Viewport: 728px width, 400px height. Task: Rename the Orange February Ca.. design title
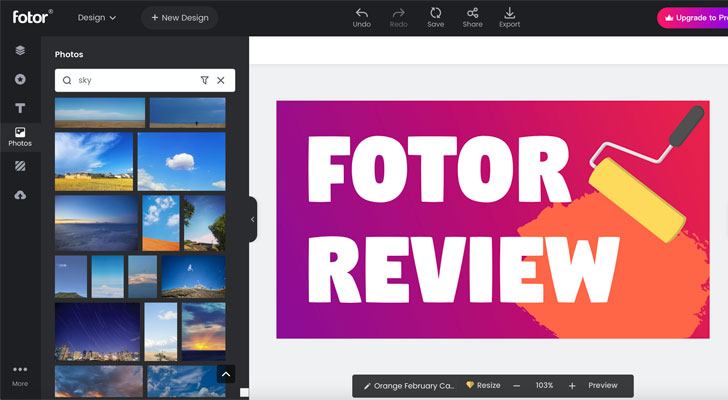click(410, 386)
